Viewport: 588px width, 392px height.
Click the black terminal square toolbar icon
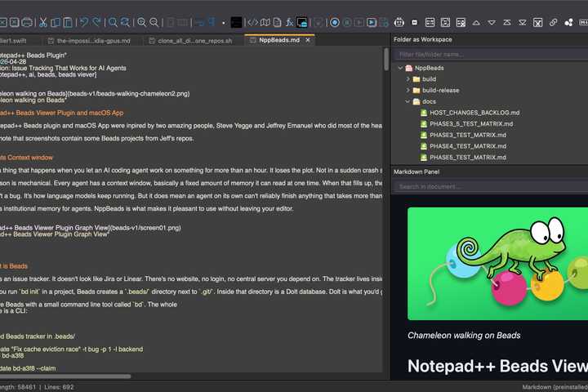click(x=236, y=23)
